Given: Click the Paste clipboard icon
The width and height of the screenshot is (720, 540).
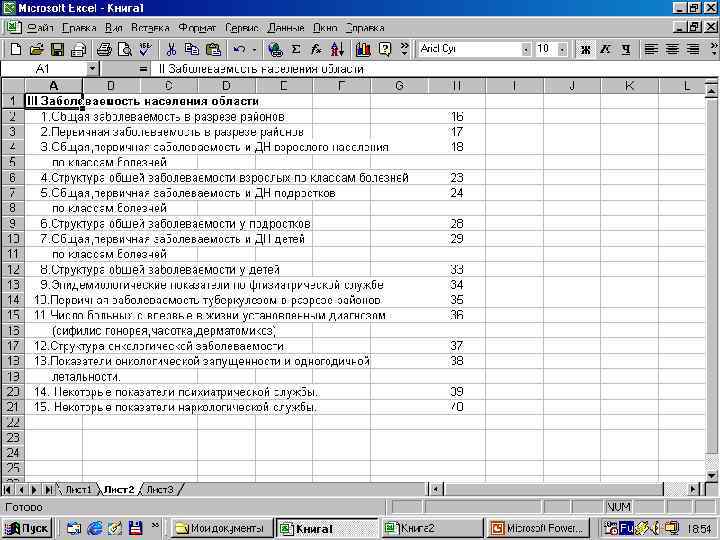Looking at the screenshot, I should tap(214, 49).
